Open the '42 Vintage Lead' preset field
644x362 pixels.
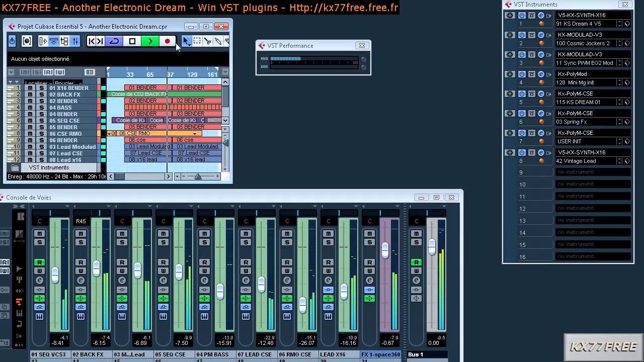tap(586, 161)
